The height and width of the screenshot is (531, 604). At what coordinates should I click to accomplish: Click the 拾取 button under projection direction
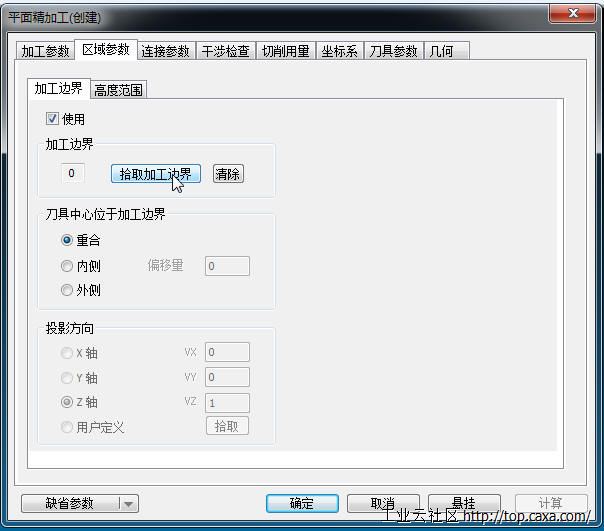tap(227, 426)
